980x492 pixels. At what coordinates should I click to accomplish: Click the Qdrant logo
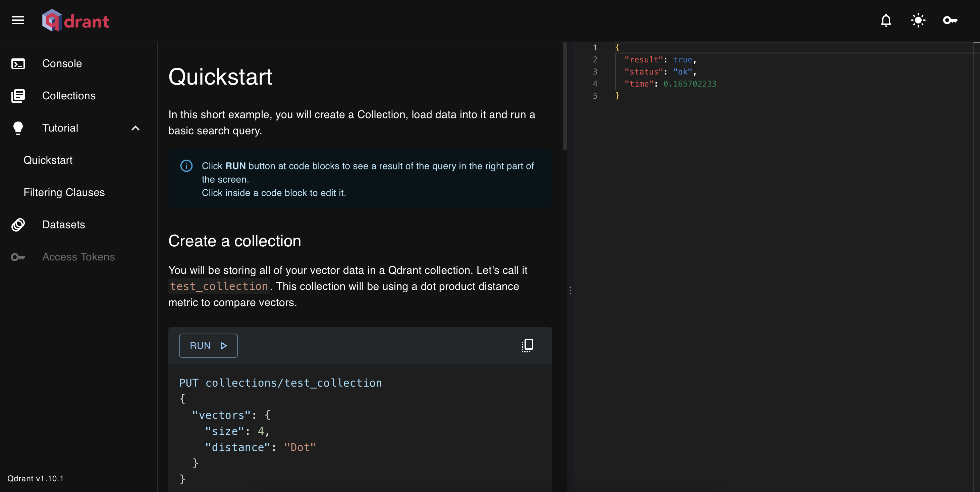76,20
